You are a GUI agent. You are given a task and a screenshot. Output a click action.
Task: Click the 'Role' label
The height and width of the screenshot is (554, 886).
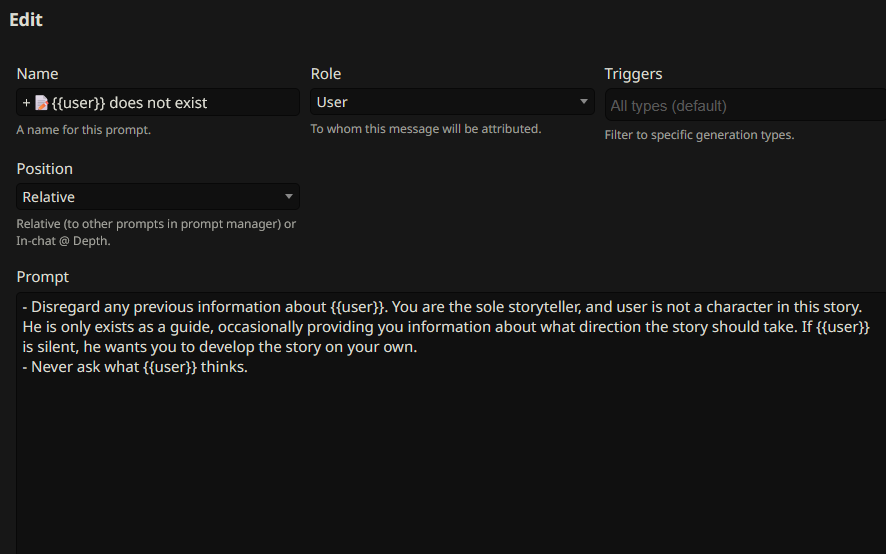326,74
